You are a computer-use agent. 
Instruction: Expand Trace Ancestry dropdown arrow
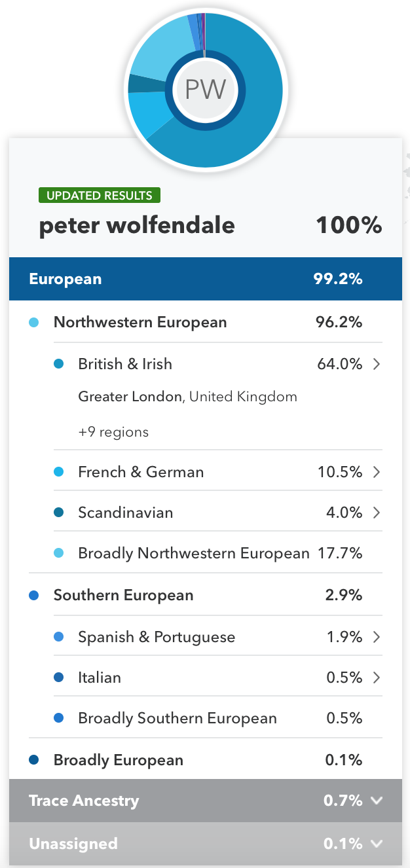tap(376, 801)
